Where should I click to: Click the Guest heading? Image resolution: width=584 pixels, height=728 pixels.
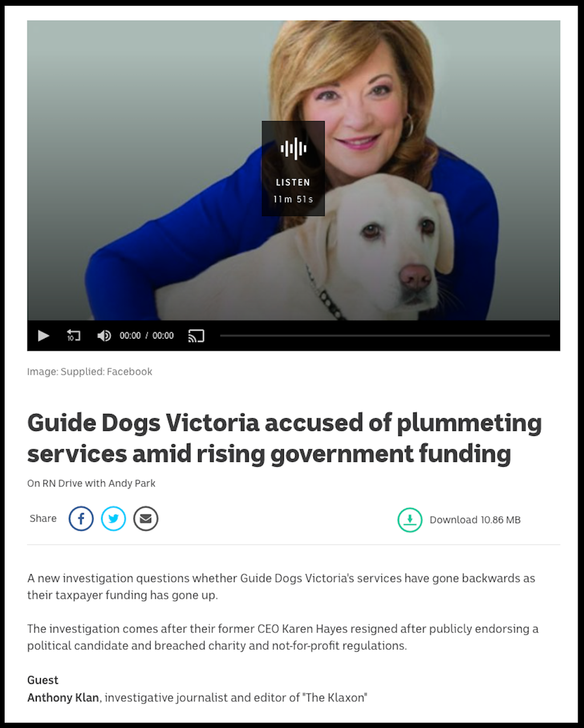tap(43, 680)
